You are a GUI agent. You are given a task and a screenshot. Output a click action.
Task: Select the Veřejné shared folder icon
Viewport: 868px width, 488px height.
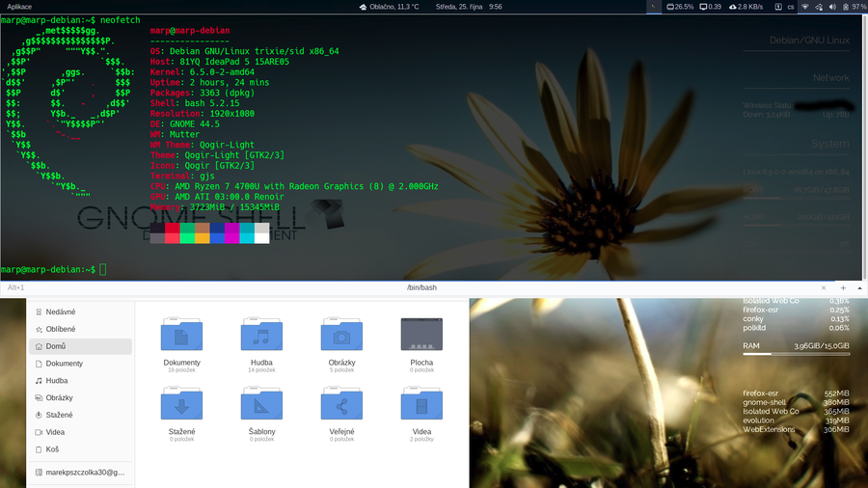[x=341, y=403]
